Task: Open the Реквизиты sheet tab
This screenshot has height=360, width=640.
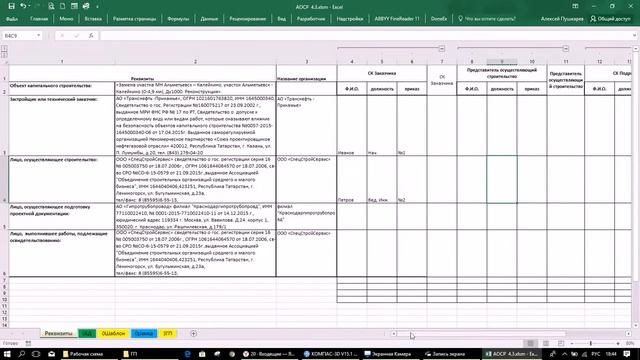Action: pyautogui.click(x=58, y=333)
